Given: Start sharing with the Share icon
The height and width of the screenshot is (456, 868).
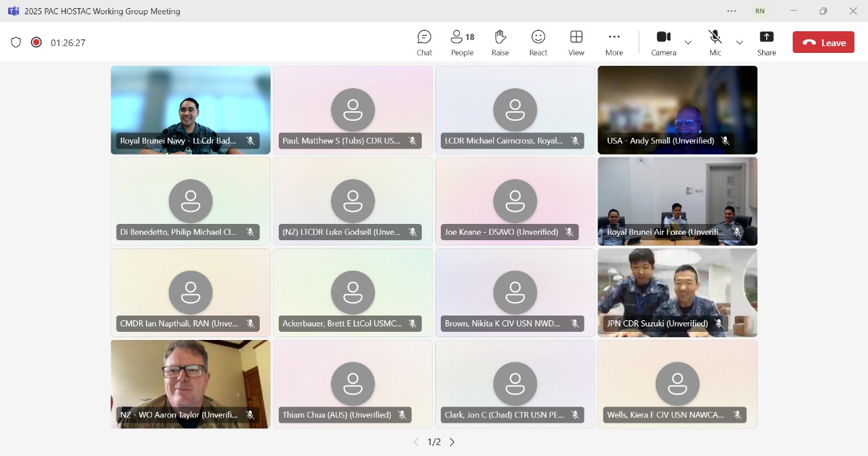Looking at the screenshot, I should tap(767, 43).
